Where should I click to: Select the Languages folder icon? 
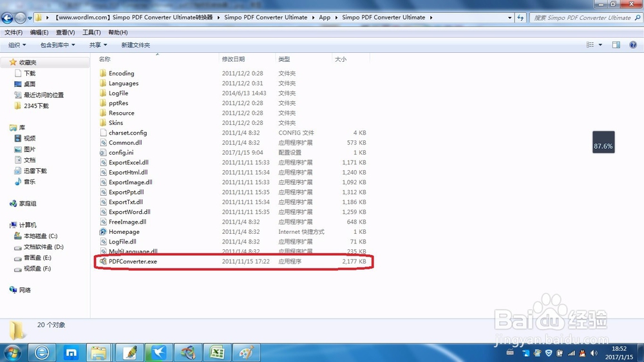[x=102, y=83]
